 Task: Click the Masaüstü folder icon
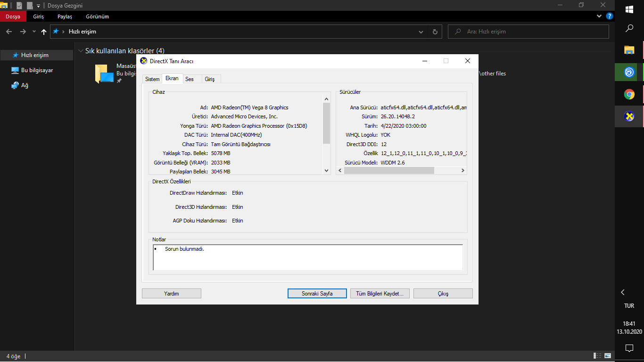tap(104, 74)
